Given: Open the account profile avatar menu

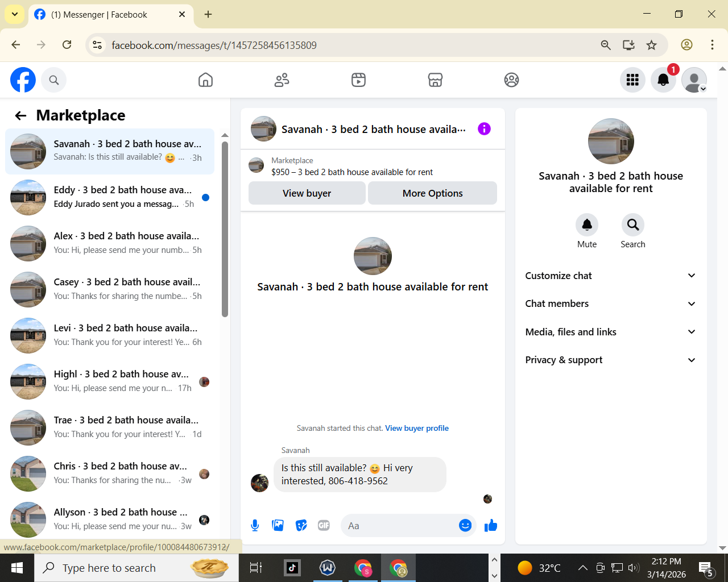Looking at the screenshot, I should pyautogui.click(x=694, y=80).
